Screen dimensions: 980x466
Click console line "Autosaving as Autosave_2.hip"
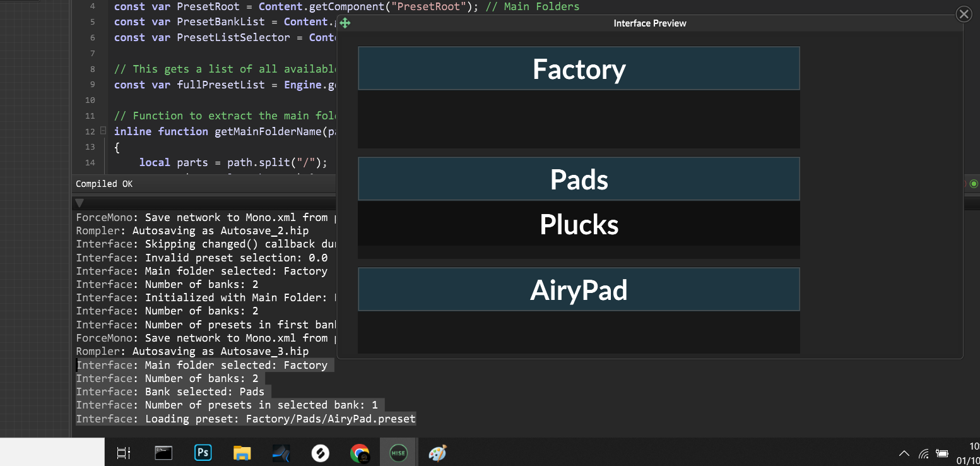[x=192, y=230]
